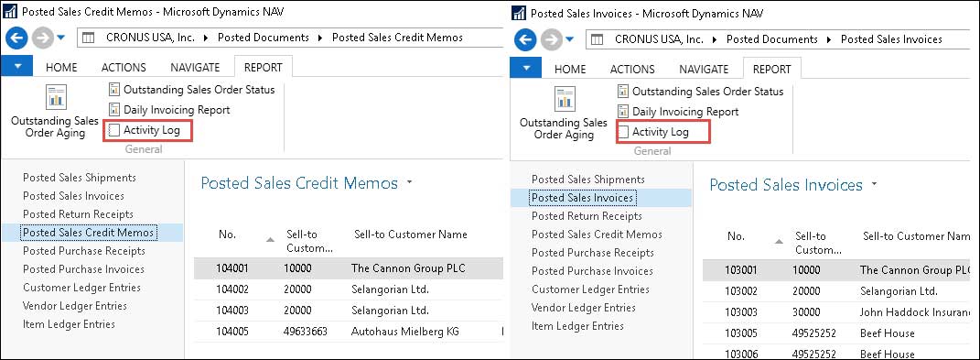Screen dimensions: 980x360
Task: Click forward arrow in Credit Memos window
Action: [x=43, y=38]
